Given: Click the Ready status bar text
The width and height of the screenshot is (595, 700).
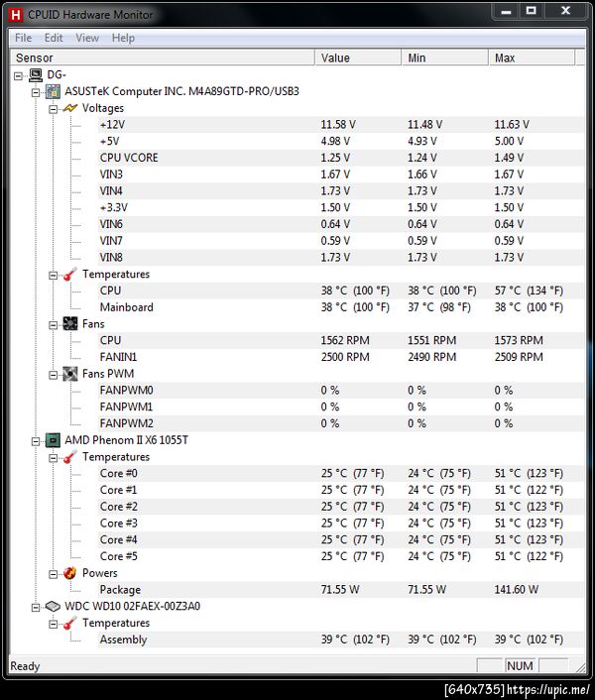Looking at the screenshot, I should coord(25,666).
